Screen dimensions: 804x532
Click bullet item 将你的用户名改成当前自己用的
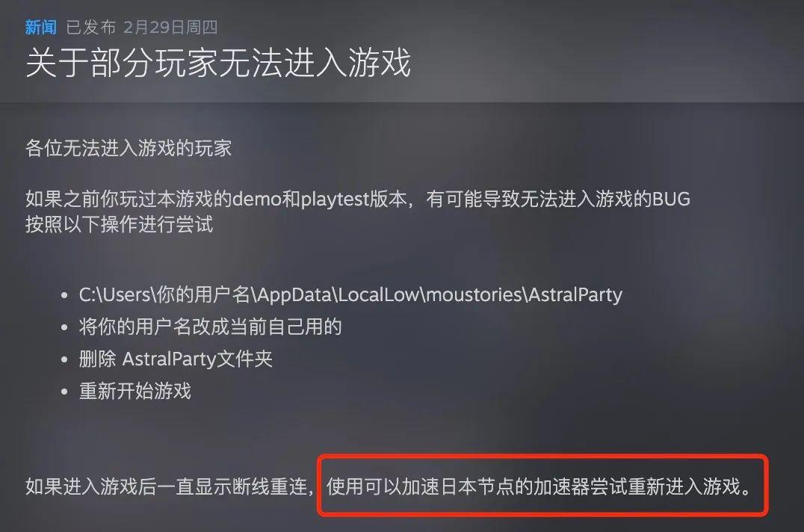(x=210, y=327)
